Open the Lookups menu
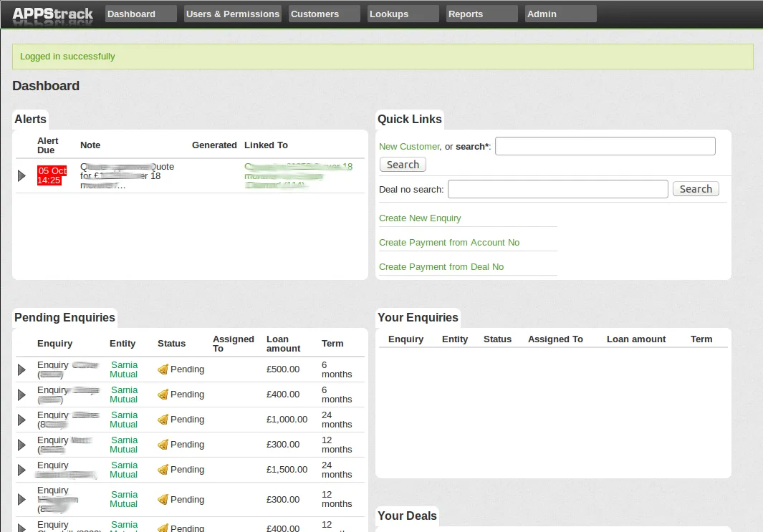This screenshot has width=763, height=532. click(x=403, y=14)
